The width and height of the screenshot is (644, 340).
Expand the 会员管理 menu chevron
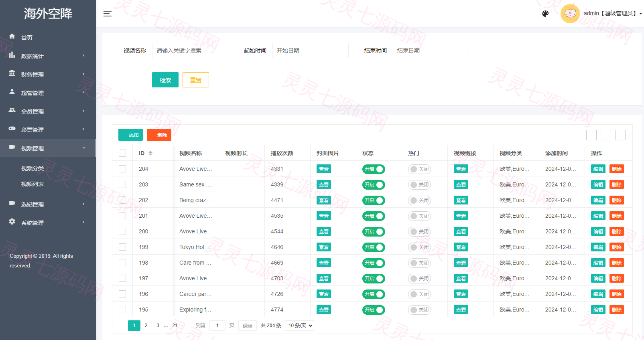point(83,111)
